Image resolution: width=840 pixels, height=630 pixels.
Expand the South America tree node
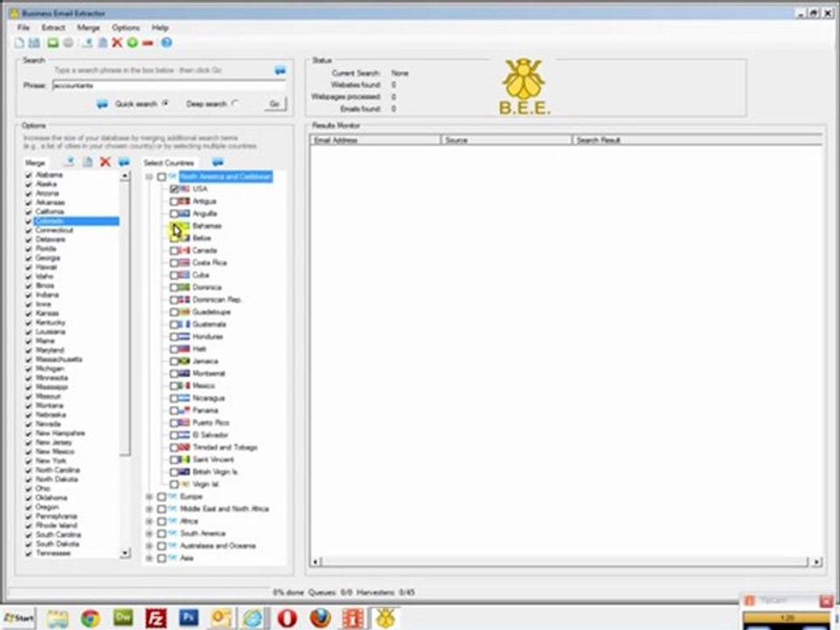point(150,534)
